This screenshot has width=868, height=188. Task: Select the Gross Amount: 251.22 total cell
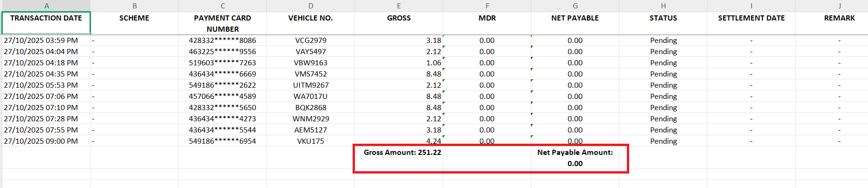[x=402, y=153]
